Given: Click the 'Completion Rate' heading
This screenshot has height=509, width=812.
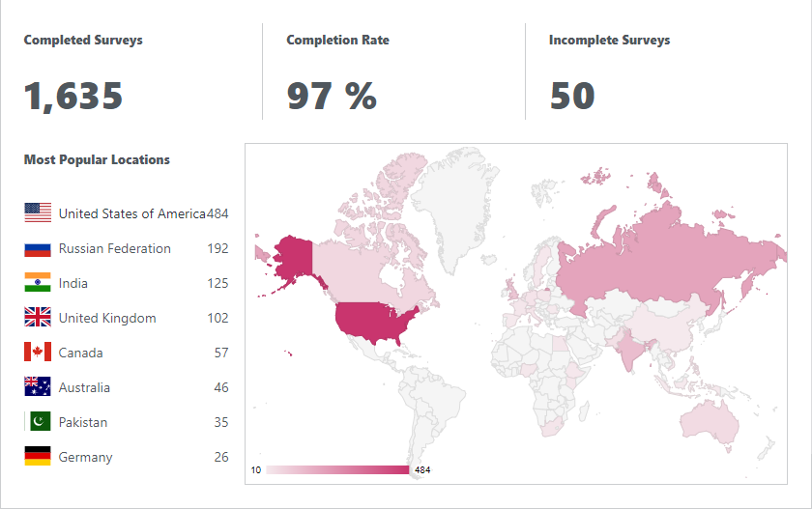Looking at the screenshot, I should pyautogui.click(x=337, y=40).
